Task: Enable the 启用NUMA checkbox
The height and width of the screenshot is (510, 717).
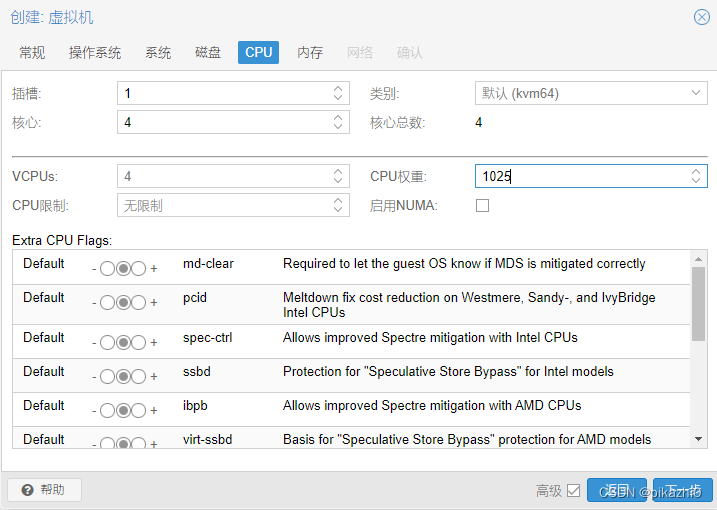Action: point(482,205)
